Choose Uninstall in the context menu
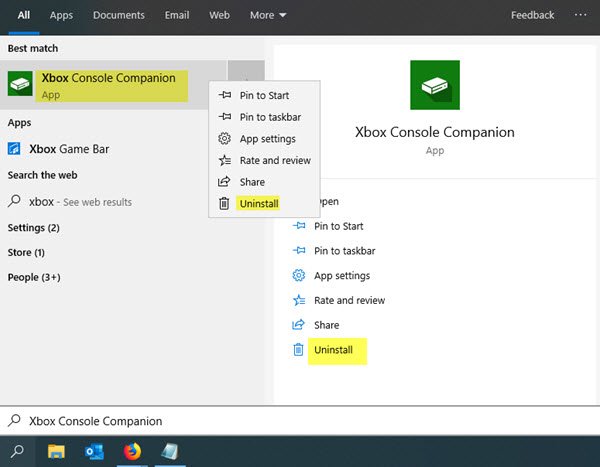Image resolution: width=600 pixels, height=467 pixels. 264,203
